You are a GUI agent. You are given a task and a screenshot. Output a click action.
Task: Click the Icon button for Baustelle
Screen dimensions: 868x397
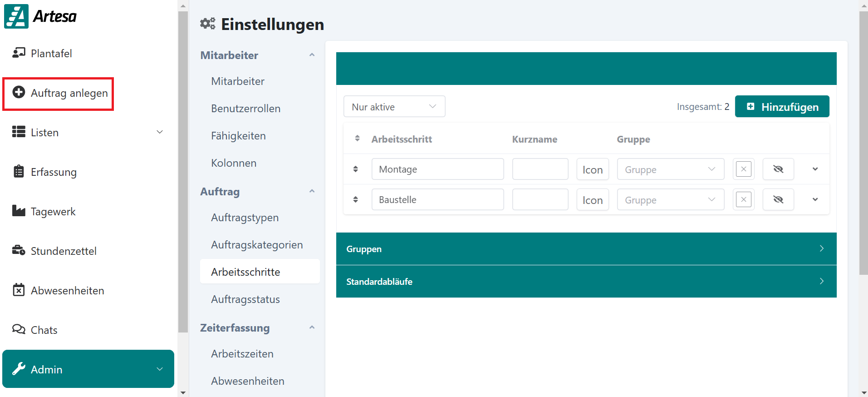pyautogui.click(x=592, y=200)
